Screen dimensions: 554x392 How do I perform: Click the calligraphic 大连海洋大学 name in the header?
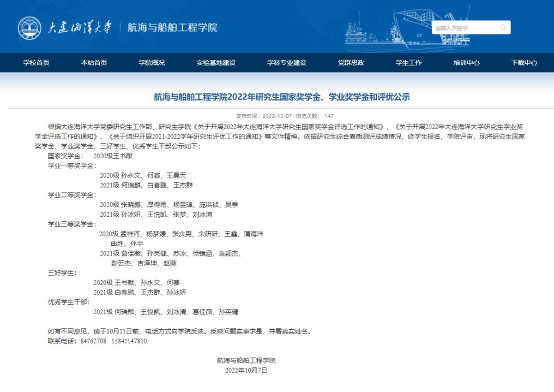pyautogui.click(x=80, y=28)
